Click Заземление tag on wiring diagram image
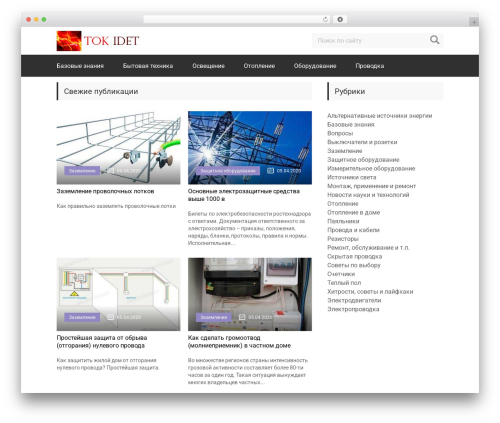This screenshot has height=423, width=500. [x=82, y=317]
